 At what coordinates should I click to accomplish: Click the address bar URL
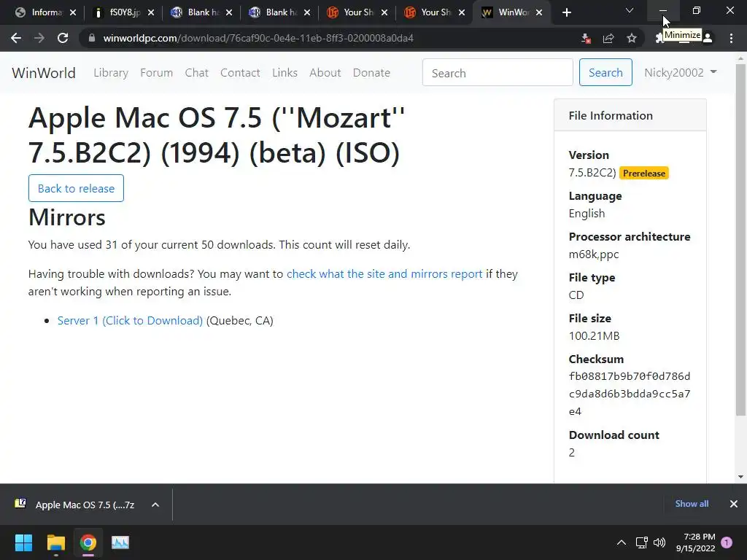[258, 38]
